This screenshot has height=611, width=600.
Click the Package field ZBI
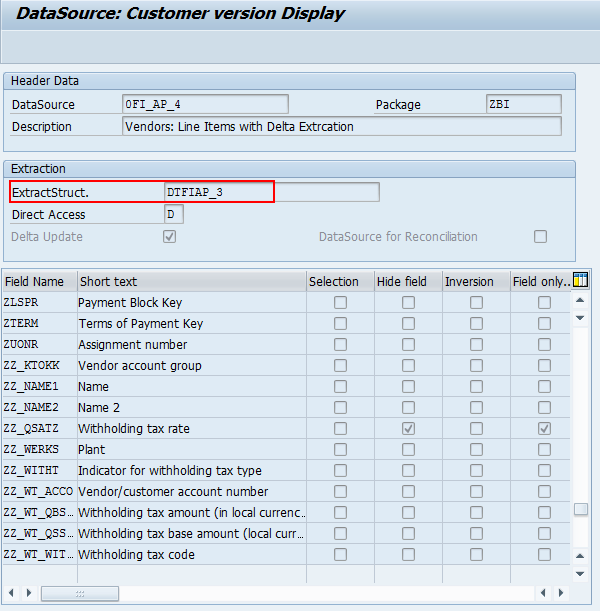tap(524, 104)
